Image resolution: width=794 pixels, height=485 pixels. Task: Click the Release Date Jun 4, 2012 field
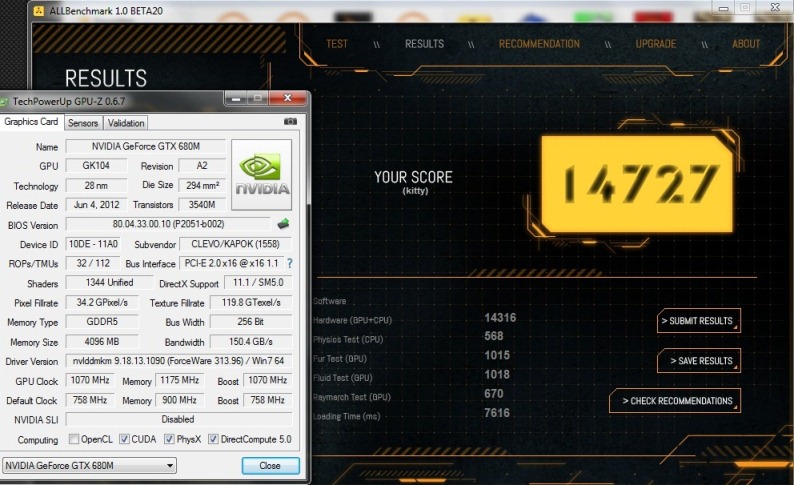coord(97,205)
